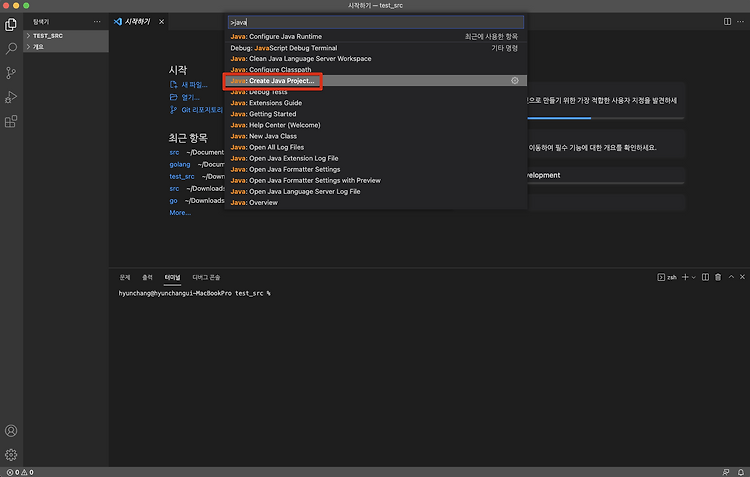Viewport: 750px width, 477px height.
Task: Close the 시작하기 editor tab
Action: pyautogui.click(x=162, y=22)
